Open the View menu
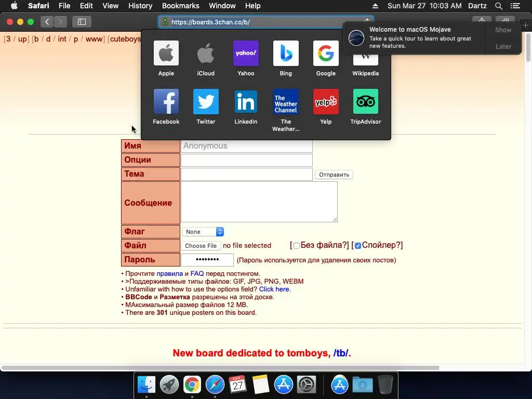The width and height of the screenshot is (532, 399). [110, 6]
